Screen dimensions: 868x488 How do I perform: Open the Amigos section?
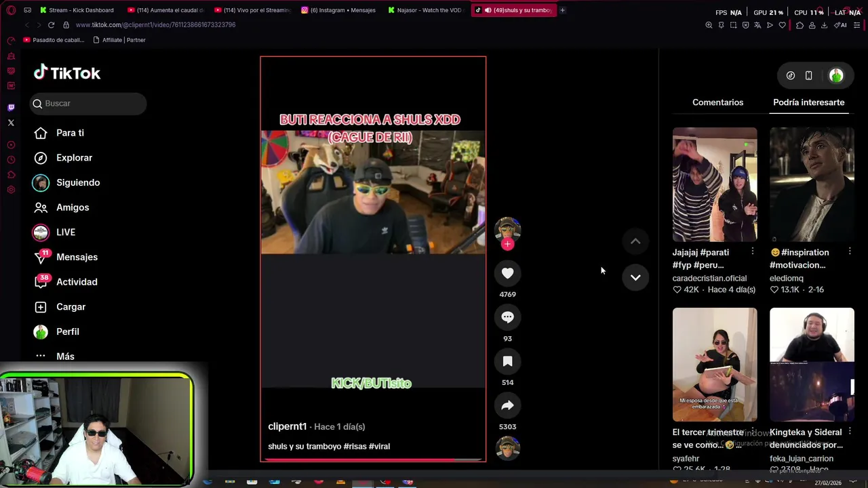(x=62, y=207)
